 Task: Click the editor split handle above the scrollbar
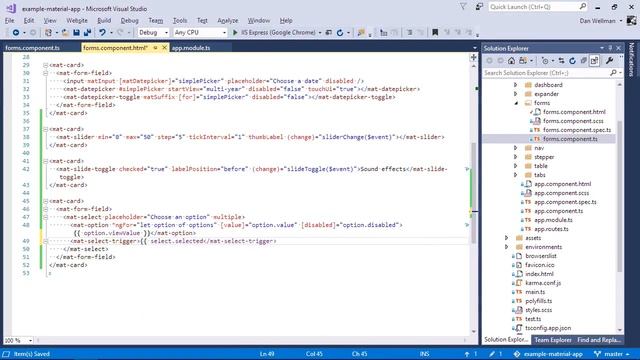coord(473,58)
